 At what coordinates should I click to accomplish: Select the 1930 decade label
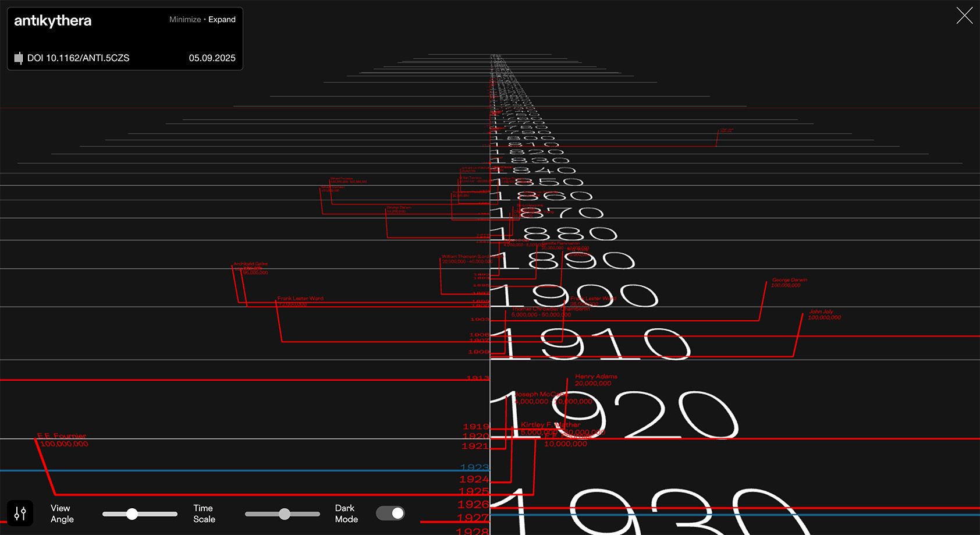pos(652,511)
